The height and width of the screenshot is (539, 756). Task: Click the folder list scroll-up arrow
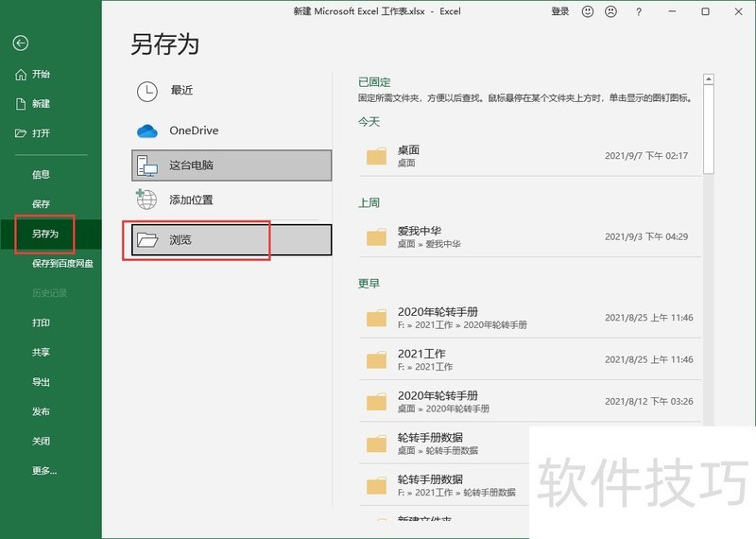pyautogui.click(x=708, y=79)
